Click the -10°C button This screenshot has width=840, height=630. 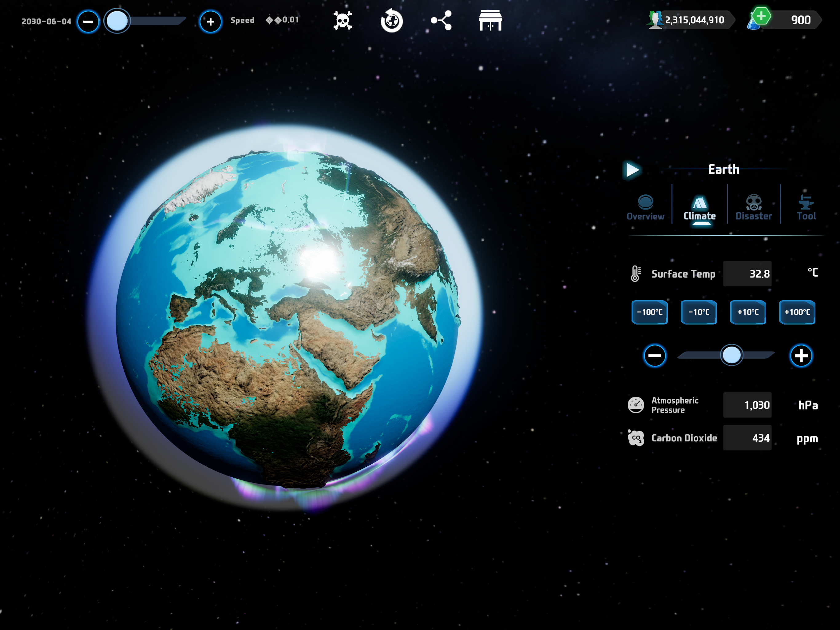coord(699,312)
